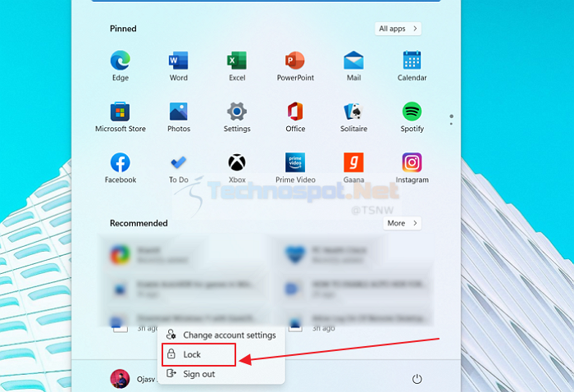Open Microsoft To Do
This screenshot has height=392, width=574.
[x=178, y=168]
